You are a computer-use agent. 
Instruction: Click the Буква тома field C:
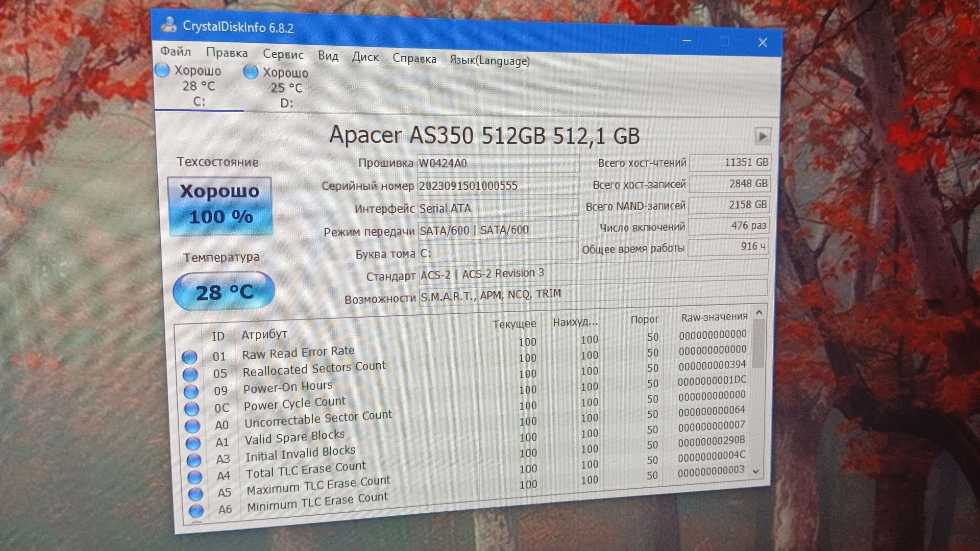click(x=498, y=252)
